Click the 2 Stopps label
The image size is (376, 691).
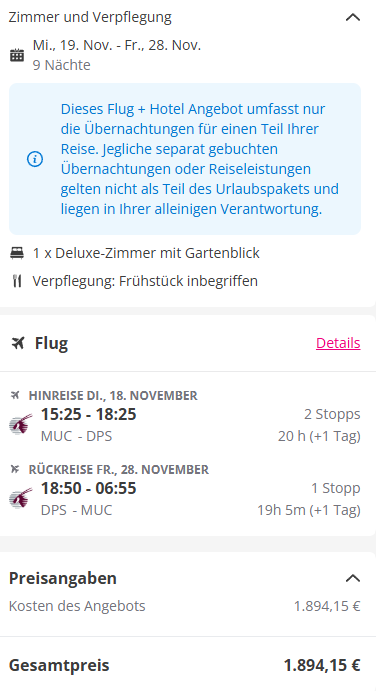click(x=332, y=414)
